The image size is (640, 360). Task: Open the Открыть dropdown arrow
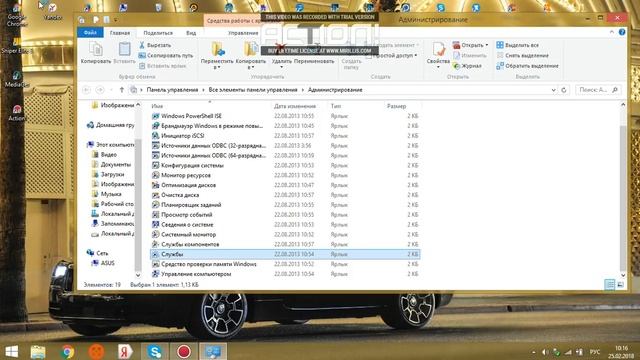click(487, 45)
